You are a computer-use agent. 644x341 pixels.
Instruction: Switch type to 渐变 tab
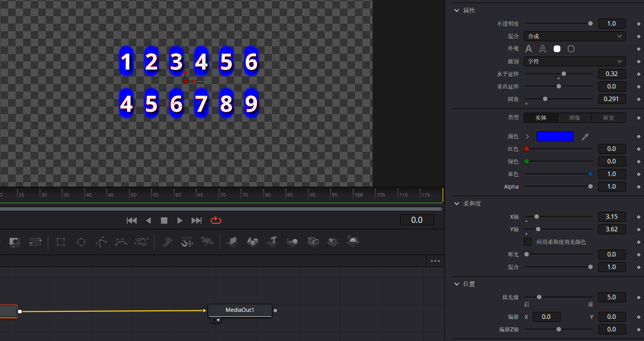click(x=608, y=118)
